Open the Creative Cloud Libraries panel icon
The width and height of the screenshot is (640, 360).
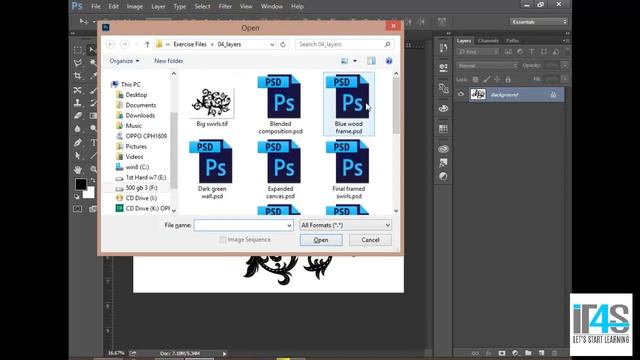[x=443, y=149]
